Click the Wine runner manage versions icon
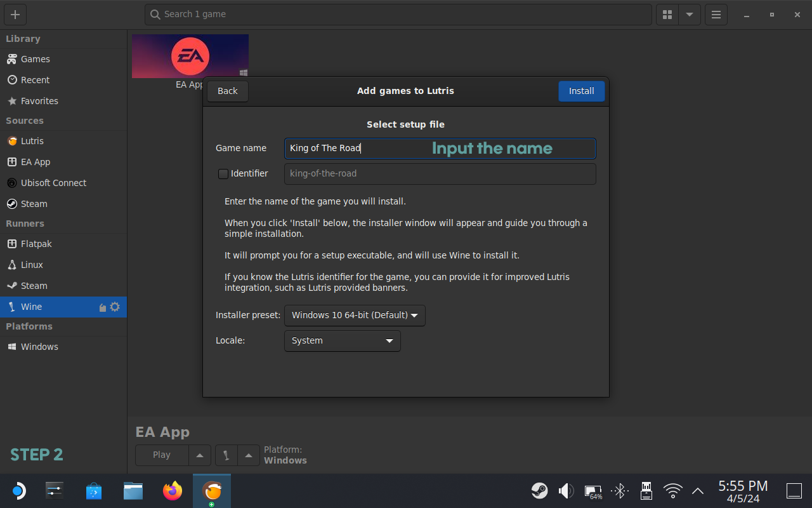The height and width of the screenshot is (508, 812). pyautogui.click(x=103, y=307)
